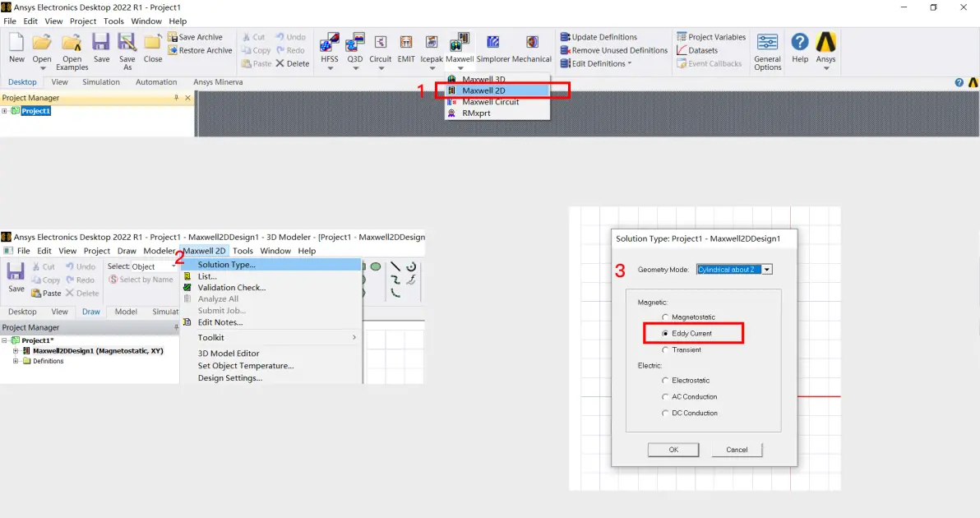This screenshot has width=980, height=518.
Task: Pin the Project Manager panel in top window
Action: click(176, 98)
